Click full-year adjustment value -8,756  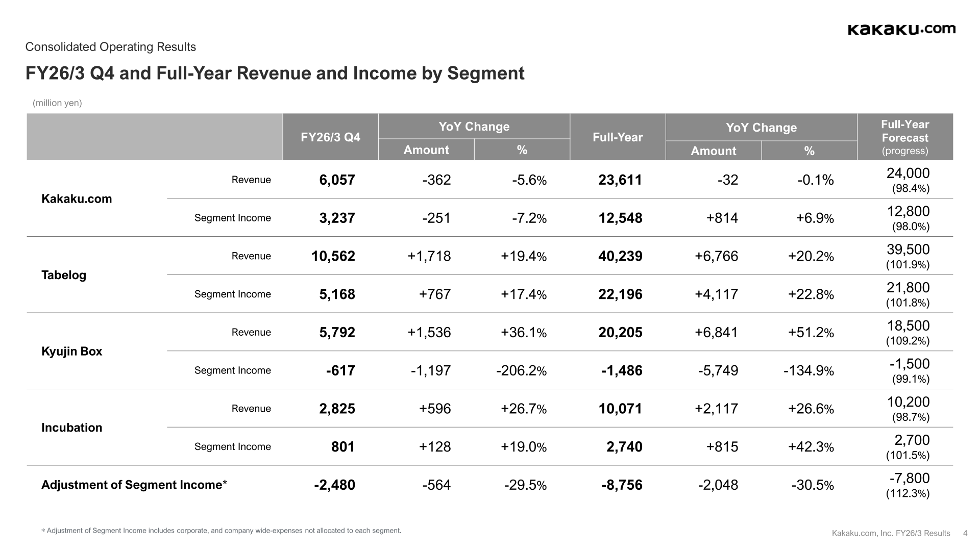tap(622, 485)
